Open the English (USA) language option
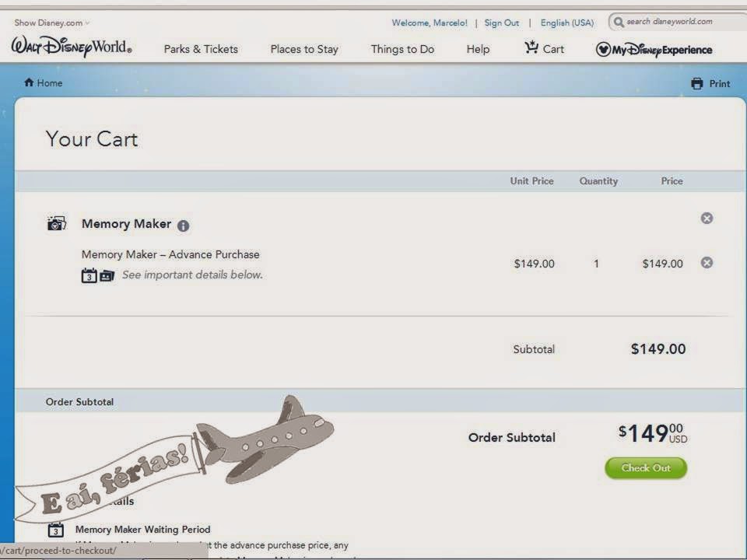Viewport: 747px width, 560px height. (566, 23)
